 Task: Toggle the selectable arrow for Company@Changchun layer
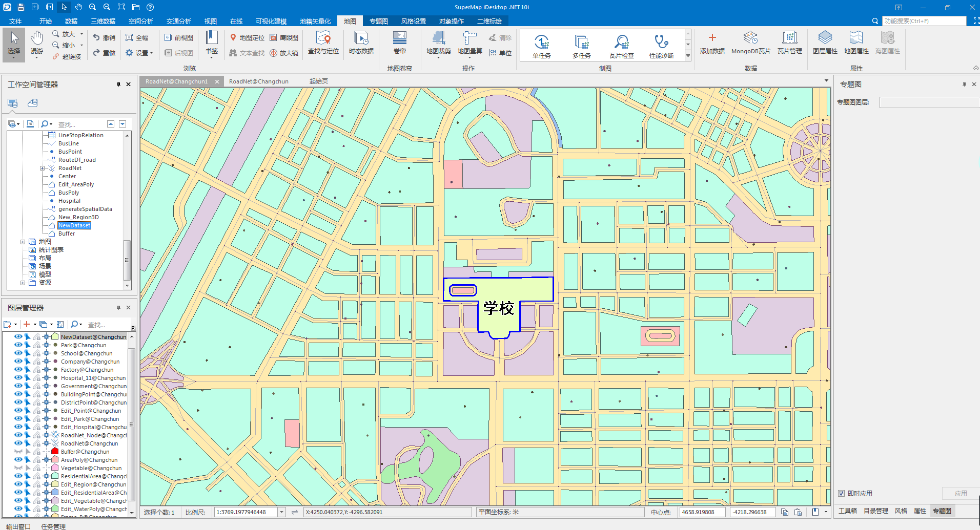point(28,362)
